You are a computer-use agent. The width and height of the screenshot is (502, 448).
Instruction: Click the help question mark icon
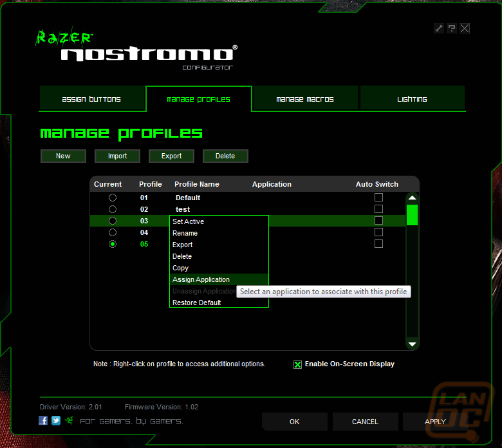pos(452,28)
